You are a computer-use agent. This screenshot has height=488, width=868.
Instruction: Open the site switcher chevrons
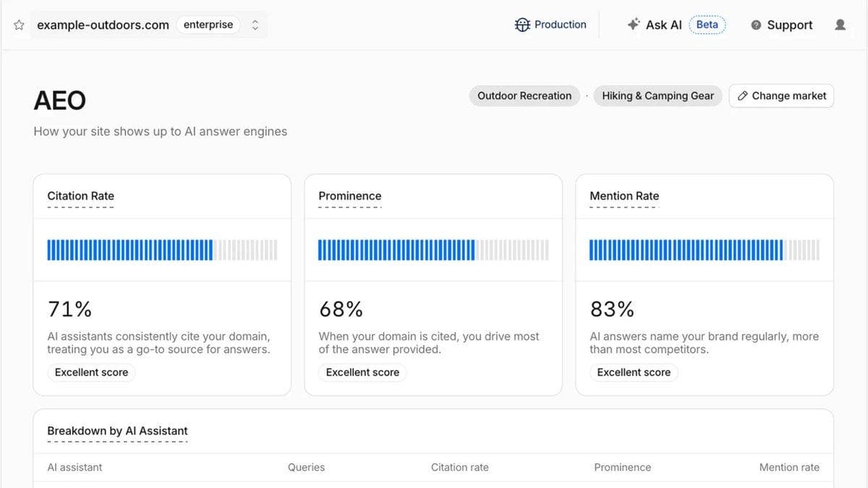[x=255, y=25]
